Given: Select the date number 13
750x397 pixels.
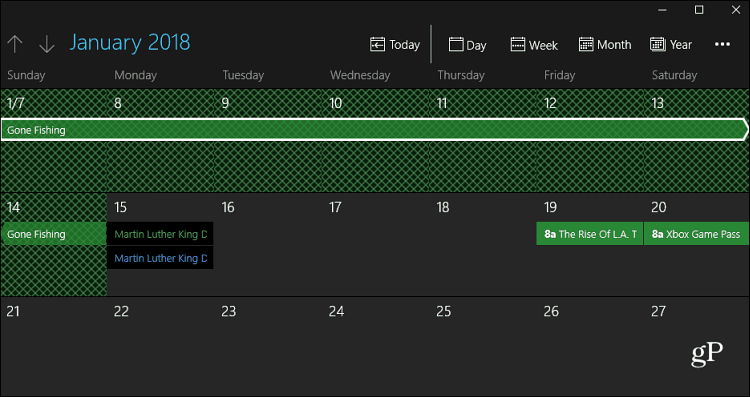Looking at the screenshot, I should (x=658, y=103).
